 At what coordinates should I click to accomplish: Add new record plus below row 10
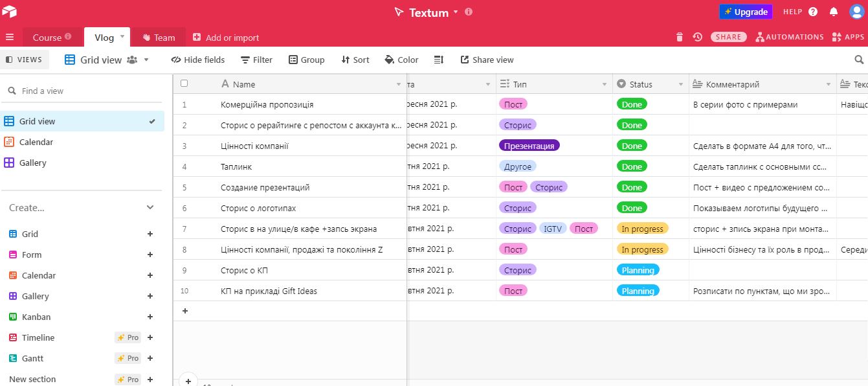(184, 311)
